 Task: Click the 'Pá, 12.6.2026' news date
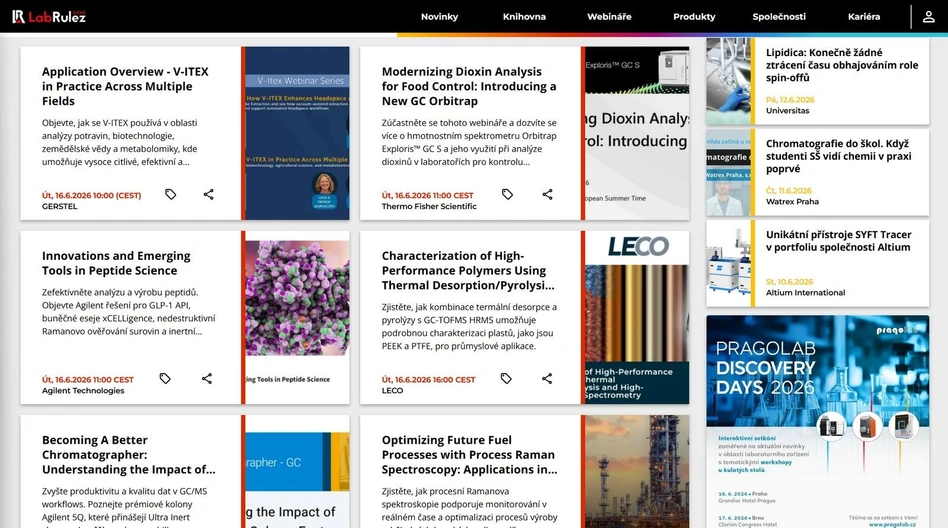pyautogui.click(x=790, y=100)
